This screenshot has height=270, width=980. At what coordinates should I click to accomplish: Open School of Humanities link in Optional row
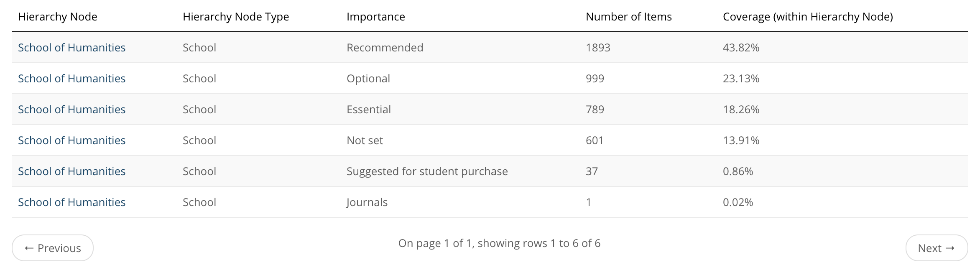71,79
